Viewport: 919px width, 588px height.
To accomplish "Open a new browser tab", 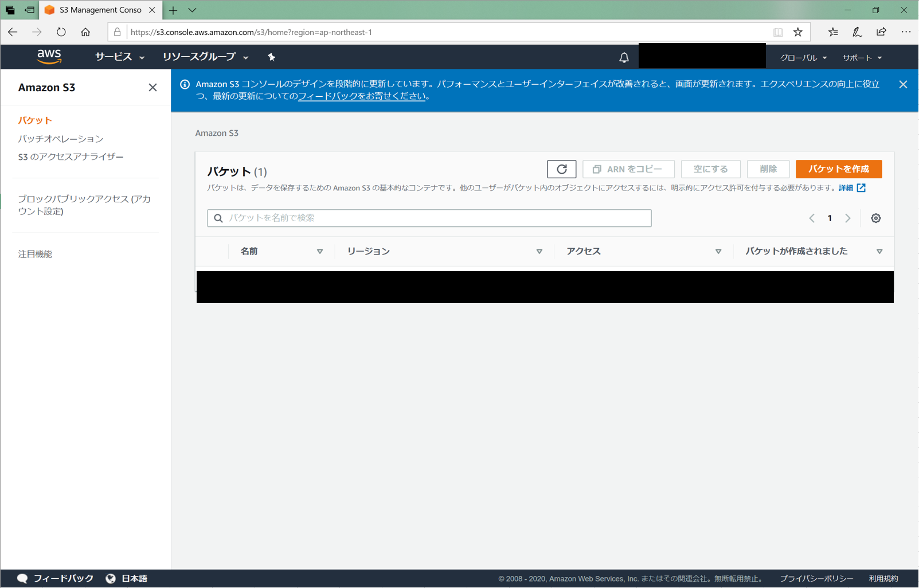I will pos(173,10).
